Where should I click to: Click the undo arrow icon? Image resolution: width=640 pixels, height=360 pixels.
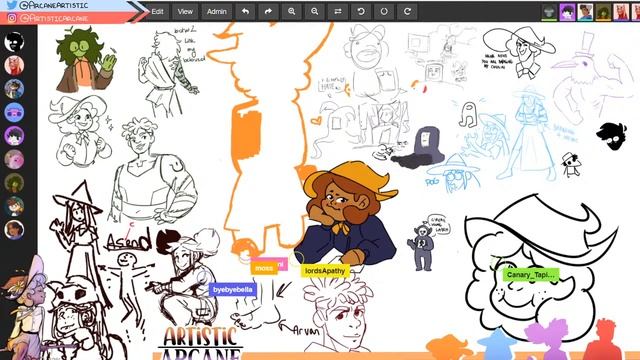pyautogui.click(x=245, y=11)
